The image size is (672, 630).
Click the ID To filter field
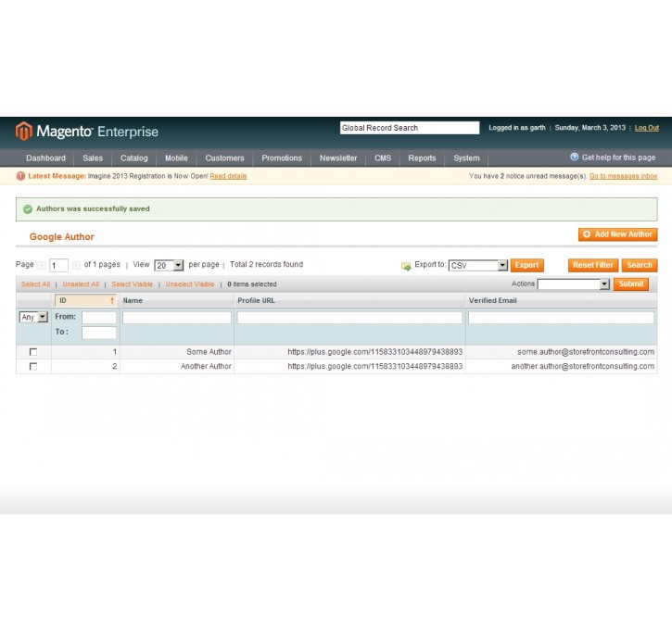tap(99, 333)
